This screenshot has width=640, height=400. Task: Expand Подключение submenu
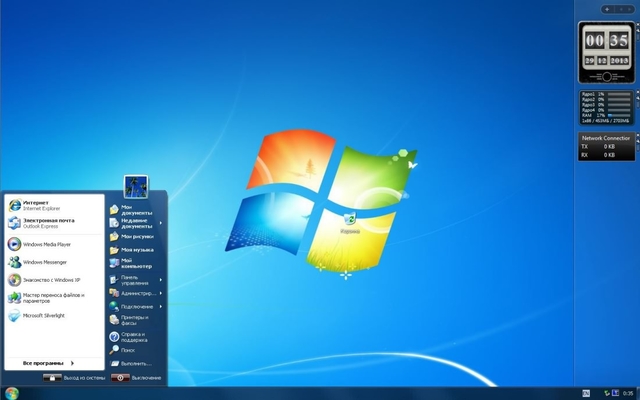click(x=136, y=307)
